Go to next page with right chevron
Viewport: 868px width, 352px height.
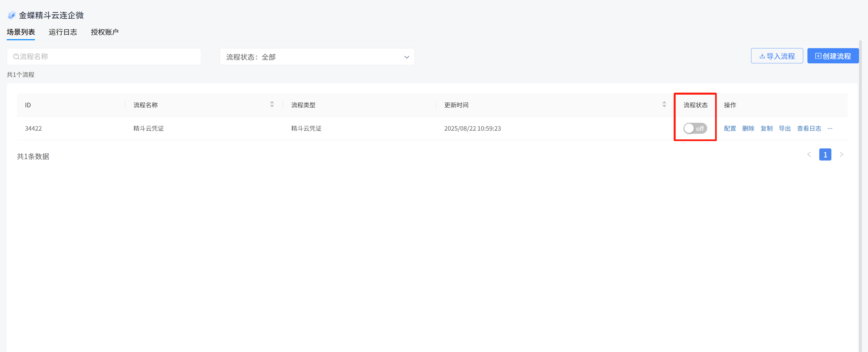[841, 155]
